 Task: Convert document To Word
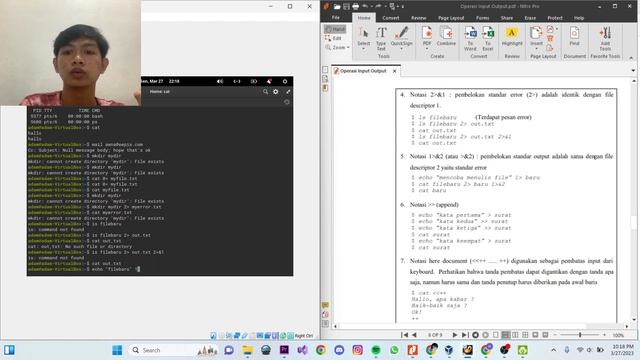tap(470, 39)
